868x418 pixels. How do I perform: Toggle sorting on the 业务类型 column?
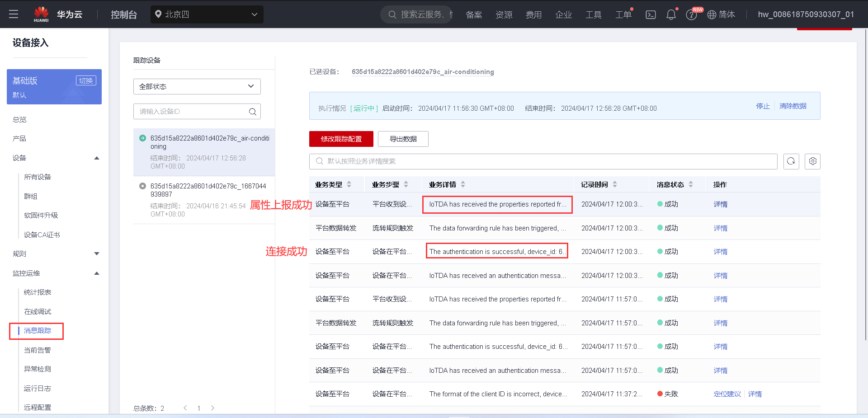click(349, 184)
